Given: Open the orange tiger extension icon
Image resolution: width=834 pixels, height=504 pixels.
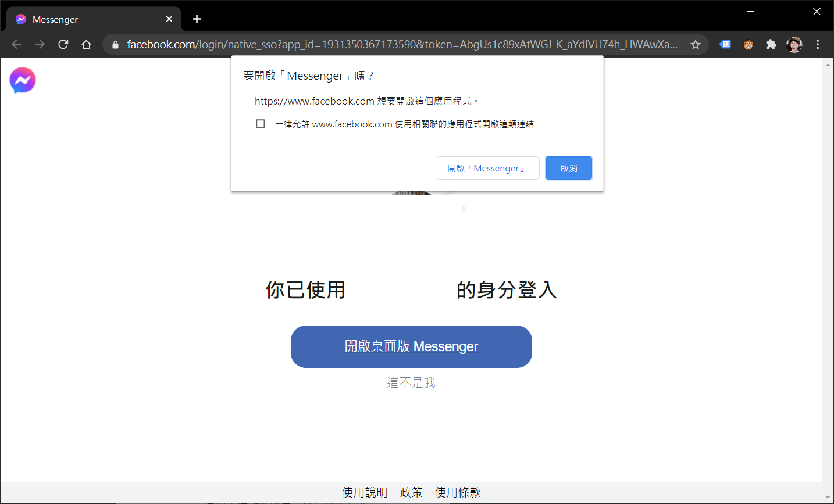Looking at the screenshot, I should 749,44.
